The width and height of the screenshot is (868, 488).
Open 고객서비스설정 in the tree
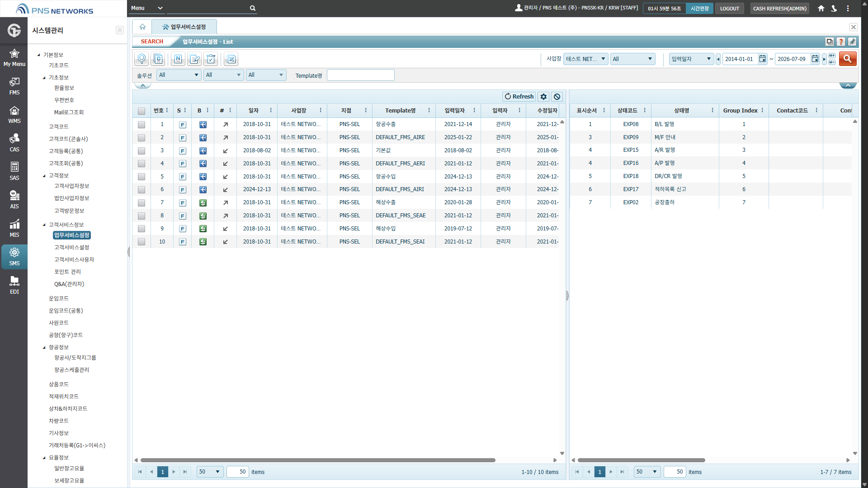pos(71,247)
